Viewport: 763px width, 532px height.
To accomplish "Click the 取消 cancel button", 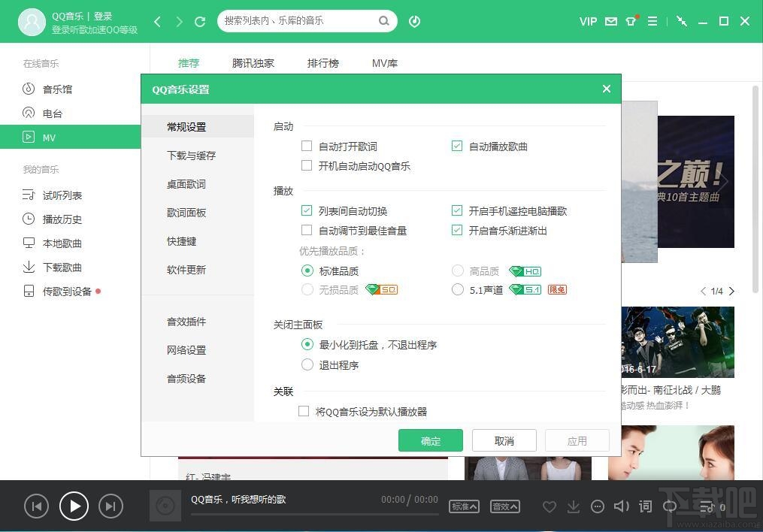I will (x=504, y=441).
